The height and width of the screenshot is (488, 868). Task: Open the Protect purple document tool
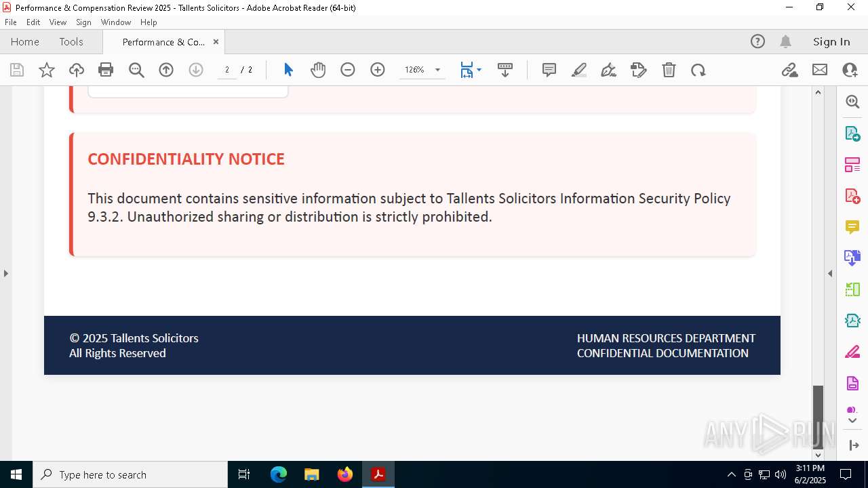pyautogui.click(x=852, y=384)
